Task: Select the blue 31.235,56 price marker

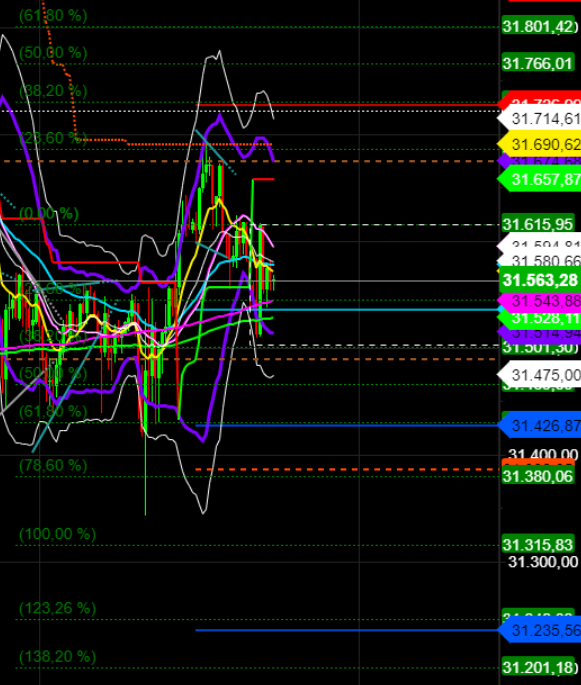Action: [x=541, y=630]
